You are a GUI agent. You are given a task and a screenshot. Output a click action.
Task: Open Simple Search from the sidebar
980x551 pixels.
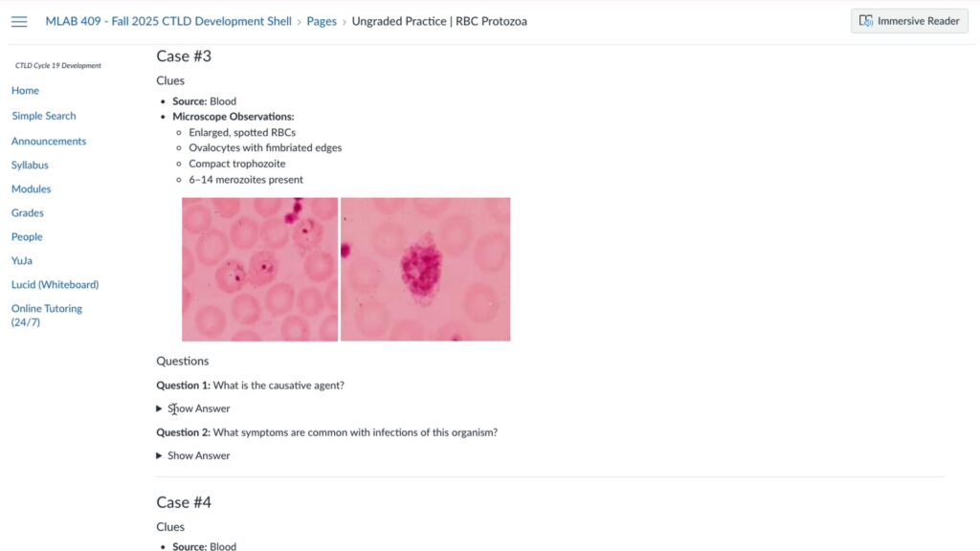tap(43, 115)
